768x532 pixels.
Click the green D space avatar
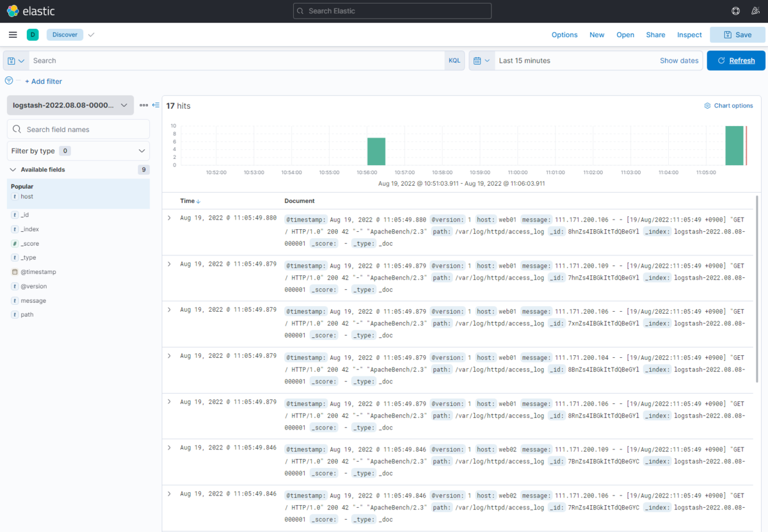pyautogui.click(x=33, y=35)
